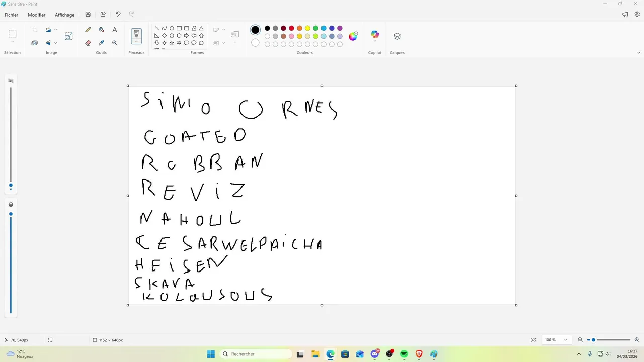Click the clock showing 16:37
The width and height of the screenshot is (644, 362).
pos(628,354)
